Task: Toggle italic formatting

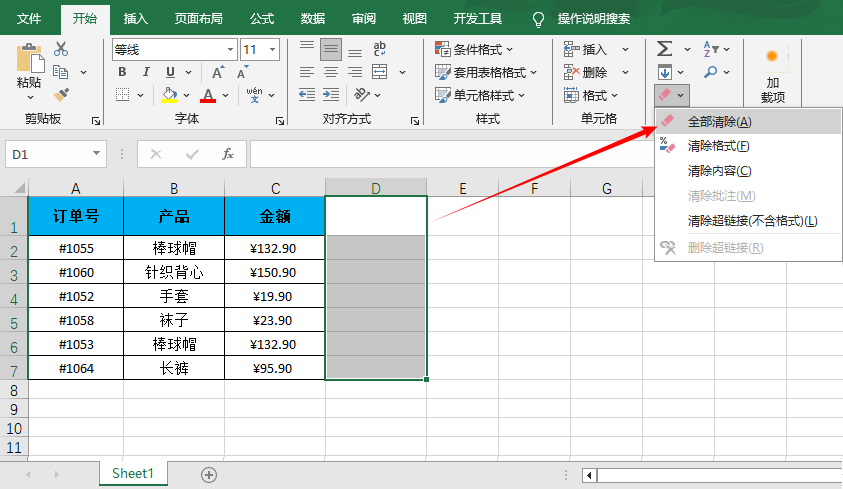Action: pos(146,72)
